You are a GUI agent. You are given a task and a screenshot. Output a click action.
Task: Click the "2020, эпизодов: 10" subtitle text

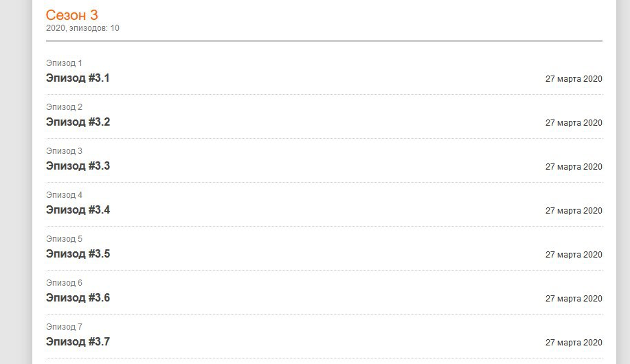tap(82, 28)
